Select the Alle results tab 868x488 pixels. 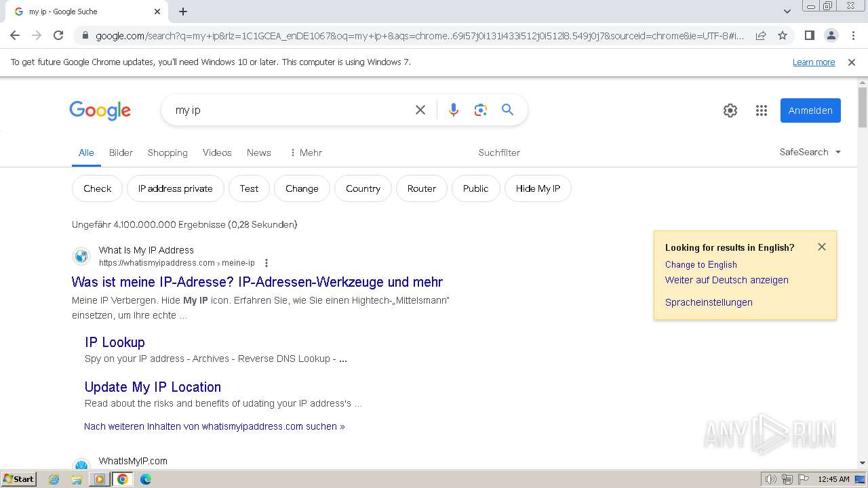coord(86,152)
